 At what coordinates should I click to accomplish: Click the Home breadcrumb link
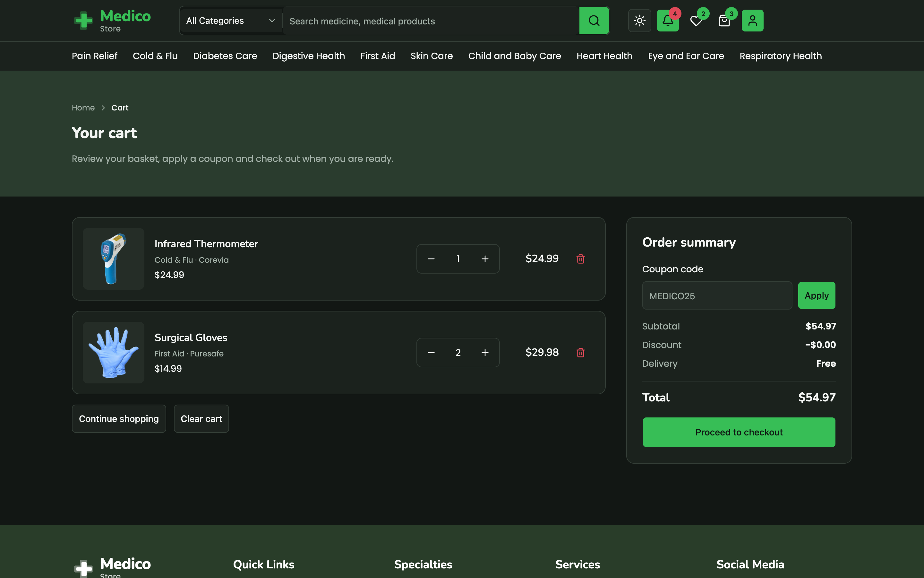[83, 108]
